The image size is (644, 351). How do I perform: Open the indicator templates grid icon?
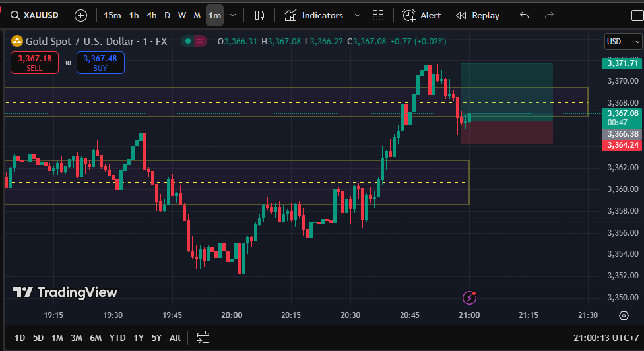coord(378,16)
